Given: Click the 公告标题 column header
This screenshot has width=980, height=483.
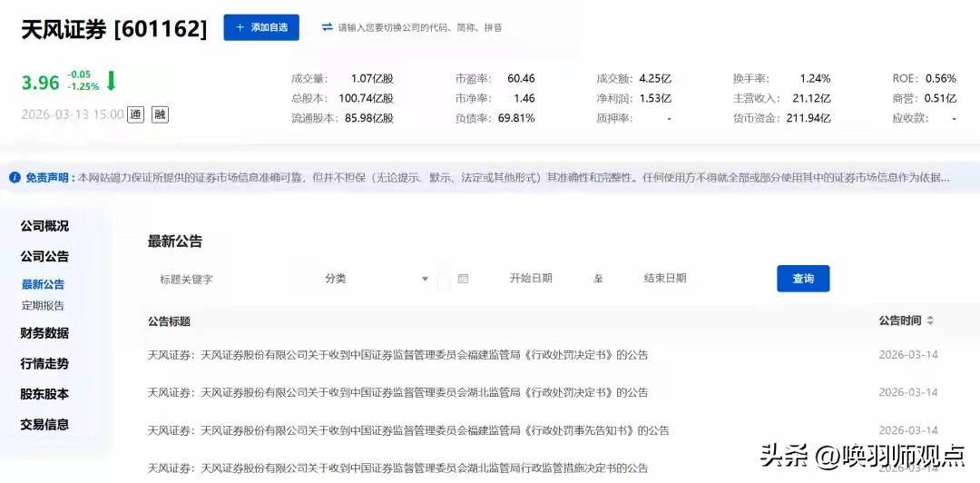Looking at the screenshot, I should point(169,321).
